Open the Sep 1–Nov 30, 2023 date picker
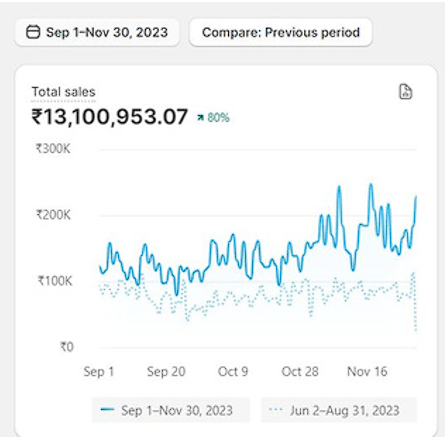Screen dimensions: 445x439 pyautogui.click(x=97, y=32)
